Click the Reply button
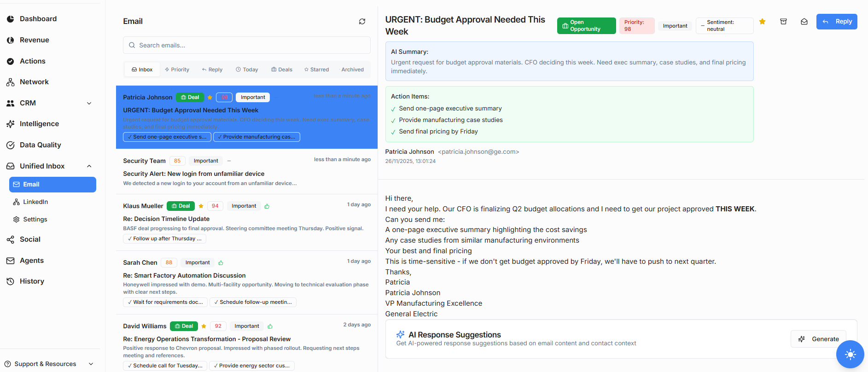This screenshot has height=372, width=868. click(x=837, y=22)
